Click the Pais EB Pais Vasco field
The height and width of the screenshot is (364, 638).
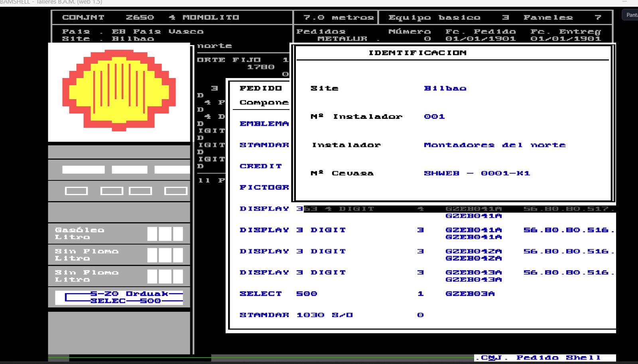coord(133,31)
